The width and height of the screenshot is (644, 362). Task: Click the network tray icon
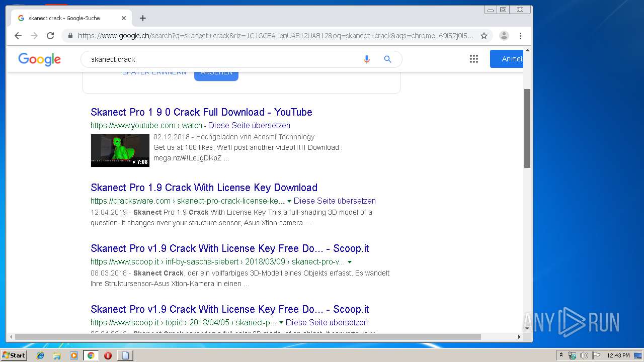coord(572,355)
